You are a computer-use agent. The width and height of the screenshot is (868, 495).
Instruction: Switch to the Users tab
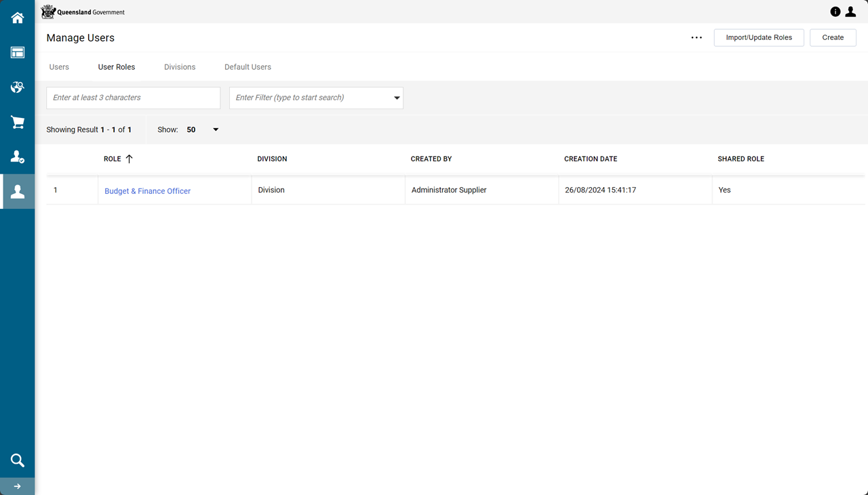pos(59,67)
